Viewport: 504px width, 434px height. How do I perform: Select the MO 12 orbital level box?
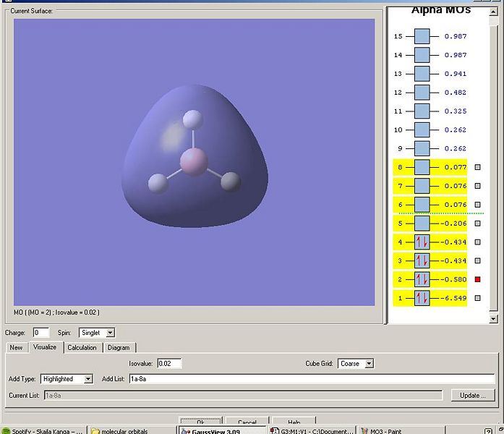tap(422, 93)
